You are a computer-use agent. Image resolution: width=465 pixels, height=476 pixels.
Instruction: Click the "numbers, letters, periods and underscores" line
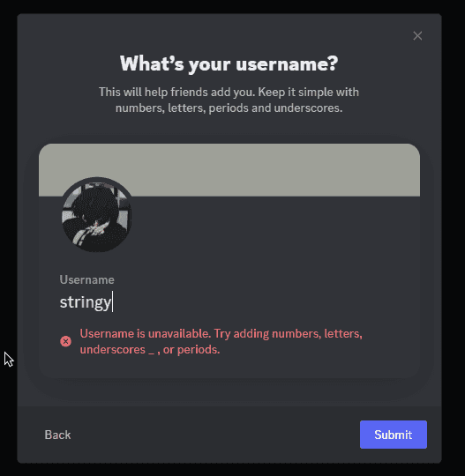[x=229, y=108]
